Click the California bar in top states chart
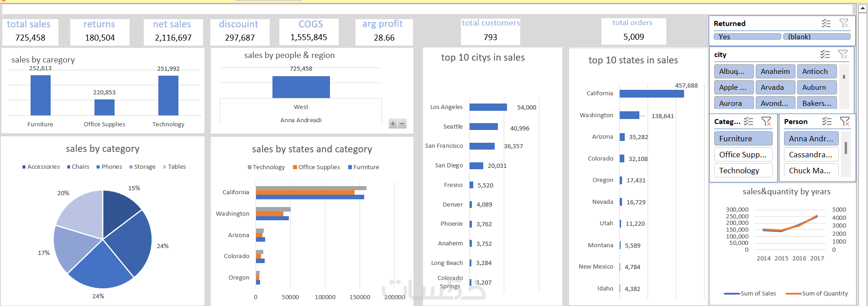Screen dimensions: 868x306 (x=651, y=93)
